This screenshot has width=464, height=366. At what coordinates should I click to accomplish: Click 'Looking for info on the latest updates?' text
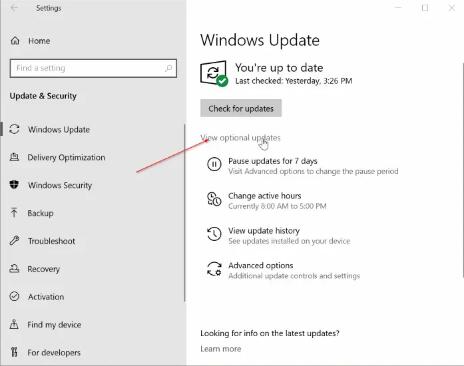pos(270,333)
